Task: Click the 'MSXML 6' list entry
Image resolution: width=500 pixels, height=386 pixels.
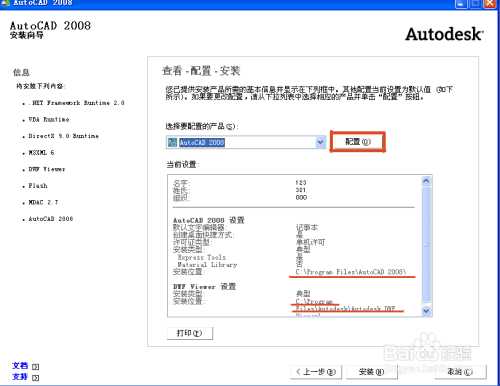Action: pyautogui.click(x=41, y=153)
